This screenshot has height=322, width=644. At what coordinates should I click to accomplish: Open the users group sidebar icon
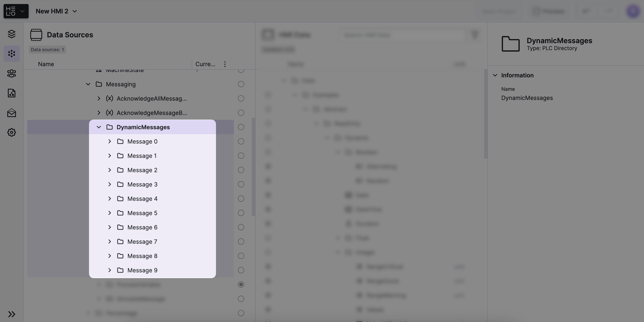tap(11, 73)
